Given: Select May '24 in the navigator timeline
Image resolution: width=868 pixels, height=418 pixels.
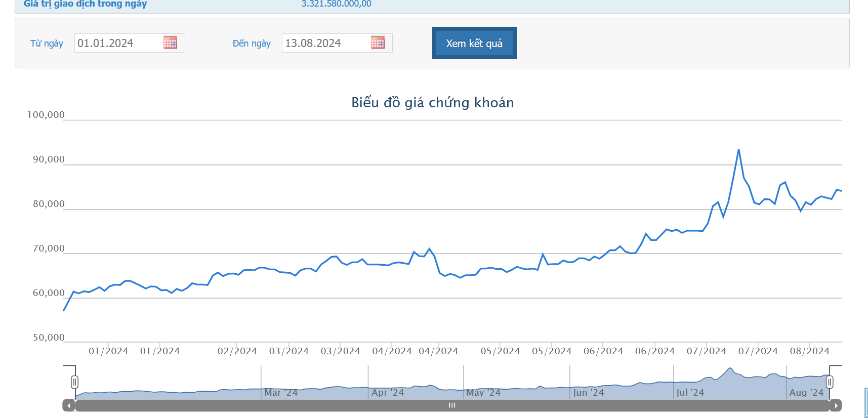Looking at the screenshot, I should 483,393.
